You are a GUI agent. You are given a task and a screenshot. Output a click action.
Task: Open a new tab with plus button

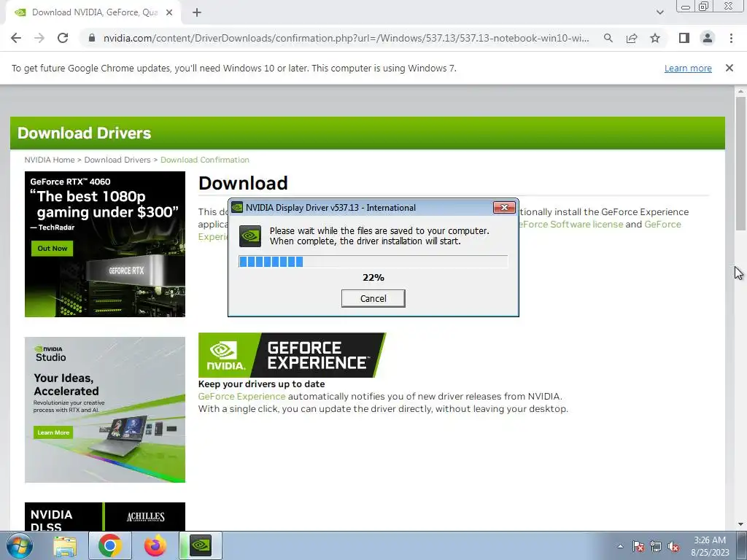point(197,12)
